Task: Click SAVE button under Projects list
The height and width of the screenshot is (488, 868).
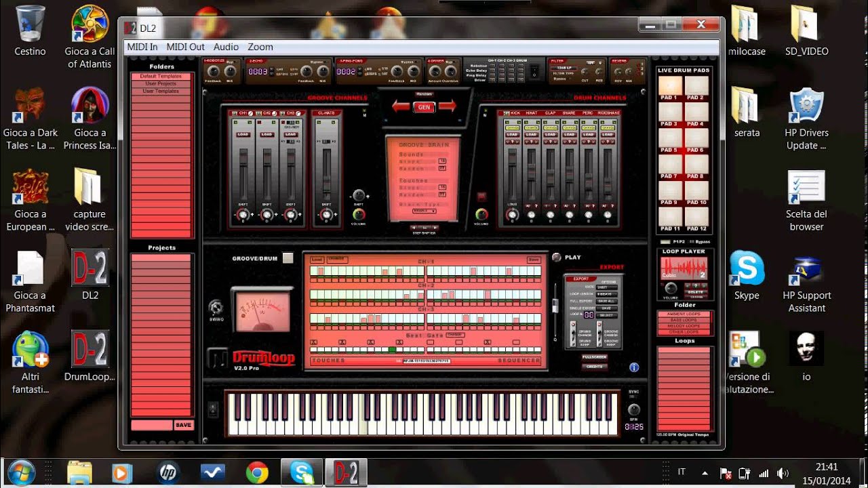Action: pyautogui.click(x=183, y=425)
